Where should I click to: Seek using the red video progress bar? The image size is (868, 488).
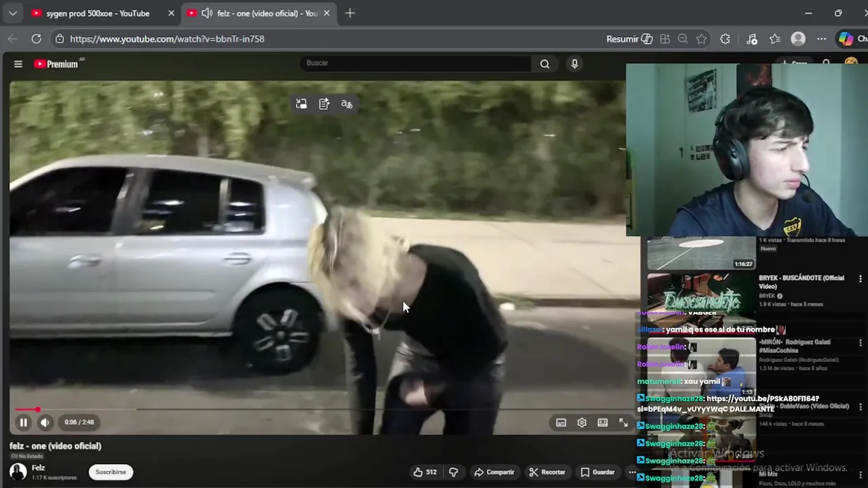tap(319, 409)
